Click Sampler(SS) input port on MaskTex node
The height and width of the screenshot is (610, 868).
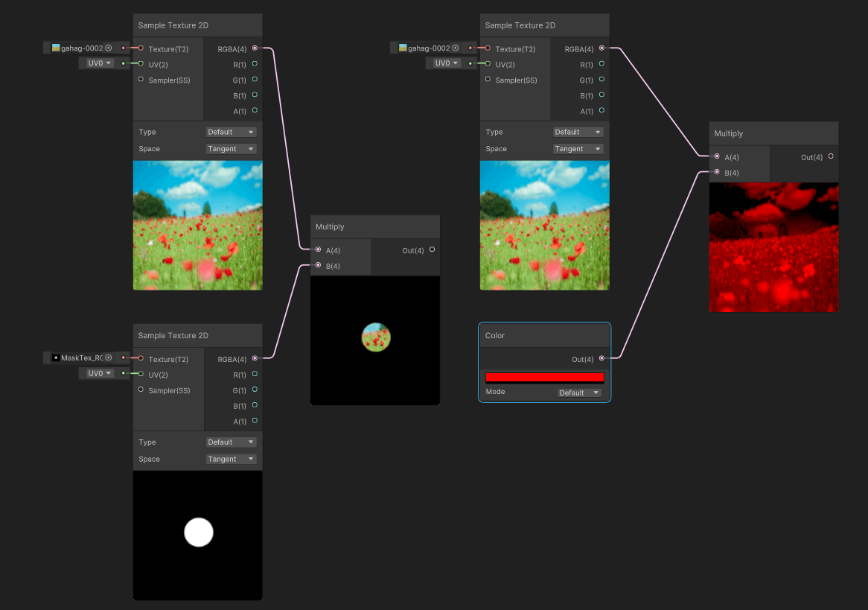pyautogui.click(x=141, y=390)
